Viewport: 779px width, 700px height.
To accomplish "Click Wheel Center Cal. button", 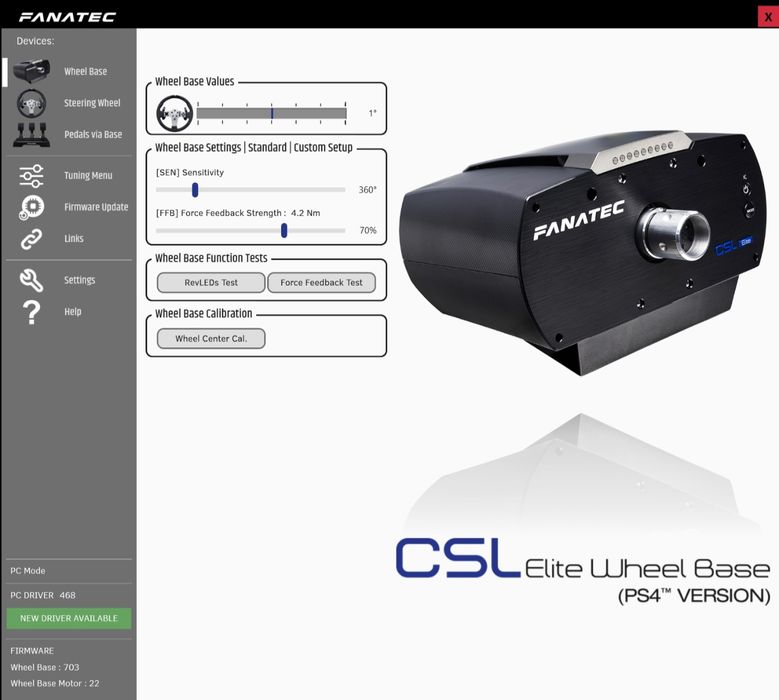I will (x=211, y=339).
